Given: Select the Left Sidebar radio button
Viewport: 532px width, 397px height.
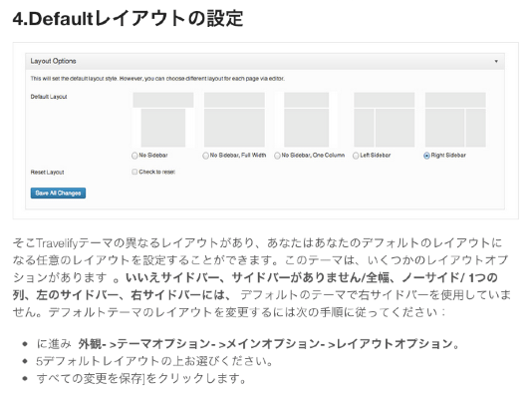Looking at the screenshot, I should pyautogui.click(x=356, y=156).
